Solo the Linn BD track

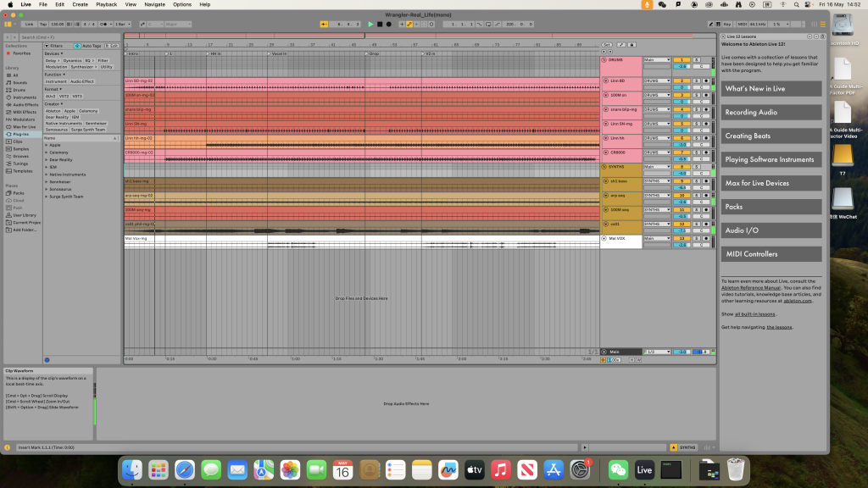(x=698, y=81)
